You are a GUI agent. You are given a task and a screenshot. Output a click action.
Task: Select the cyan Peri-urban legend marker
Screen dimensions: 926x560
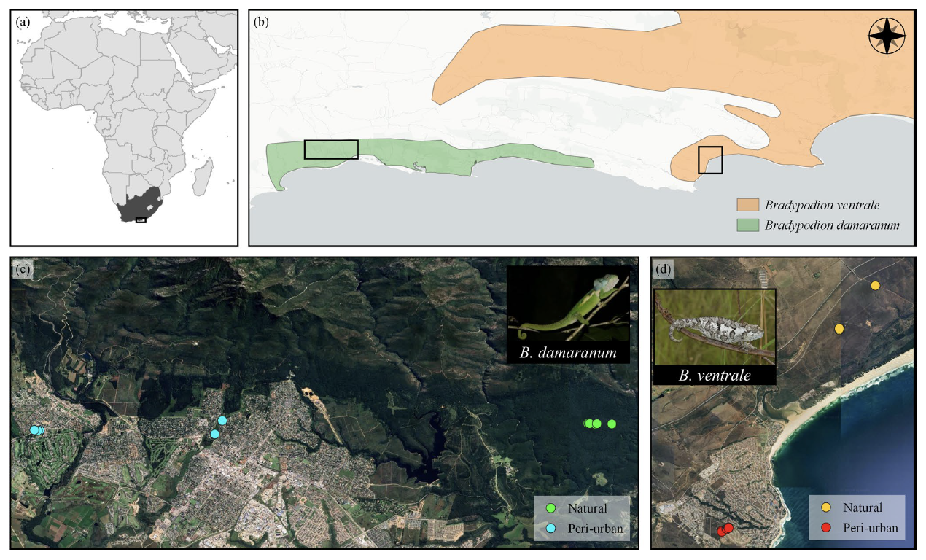coord(551,528)
